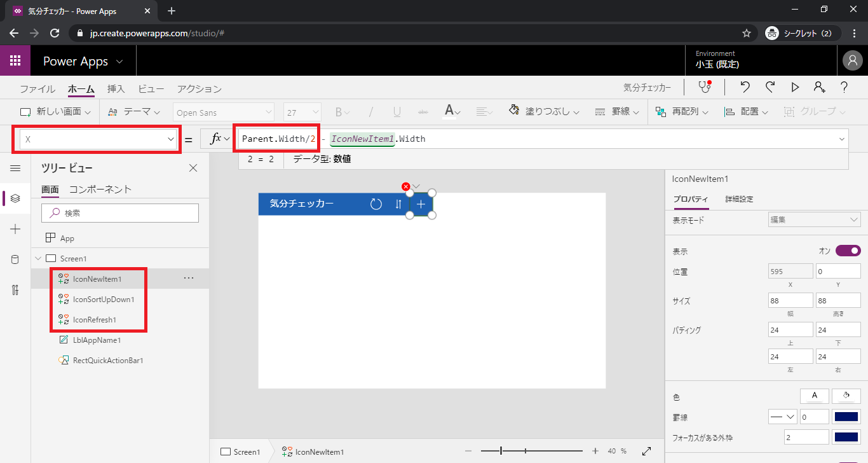Click the Share user icon
The image size is (868, 463).
click(x=820, y=87)
